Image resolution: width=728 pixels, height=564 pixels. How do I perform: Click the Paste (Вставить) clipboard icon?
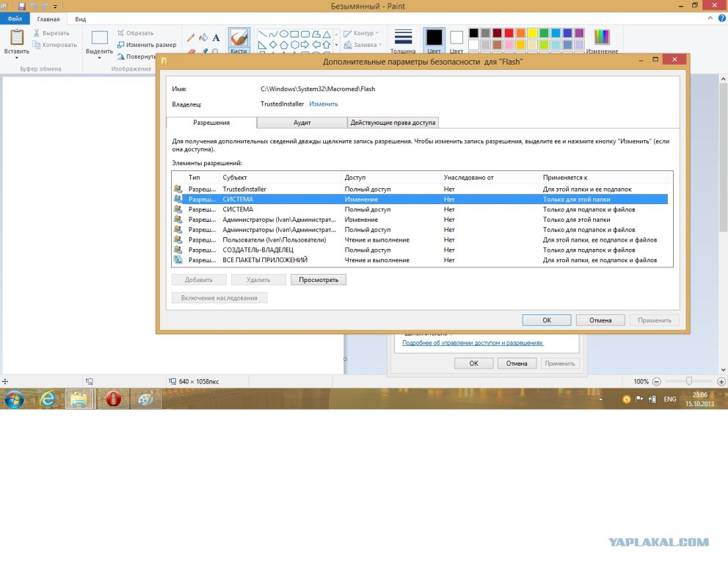[x=16, y=37]
